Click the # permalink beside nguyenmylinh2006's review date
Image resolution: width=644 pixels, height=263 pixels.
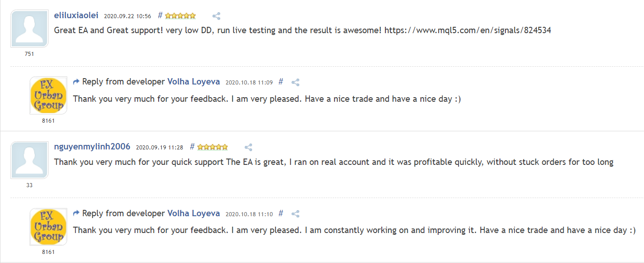[192, 147]
